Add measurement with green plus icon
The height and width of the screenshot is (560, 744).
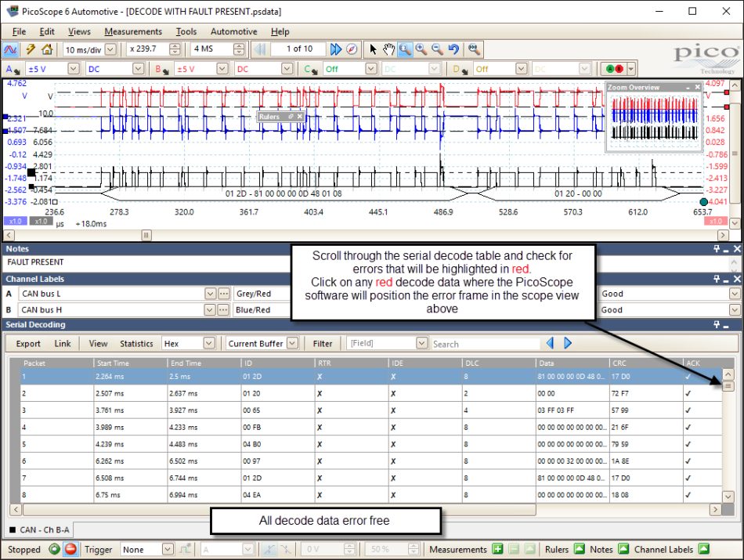pyautogui.click(x=497, y=550)
